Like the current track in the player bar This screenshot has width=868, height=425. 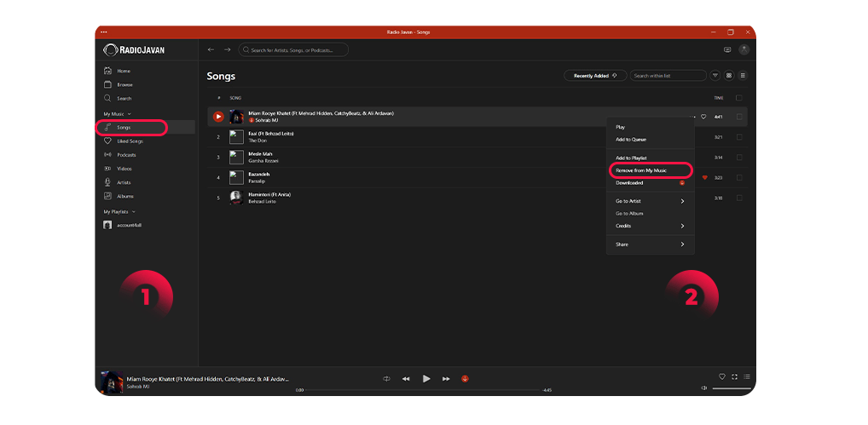722,377
